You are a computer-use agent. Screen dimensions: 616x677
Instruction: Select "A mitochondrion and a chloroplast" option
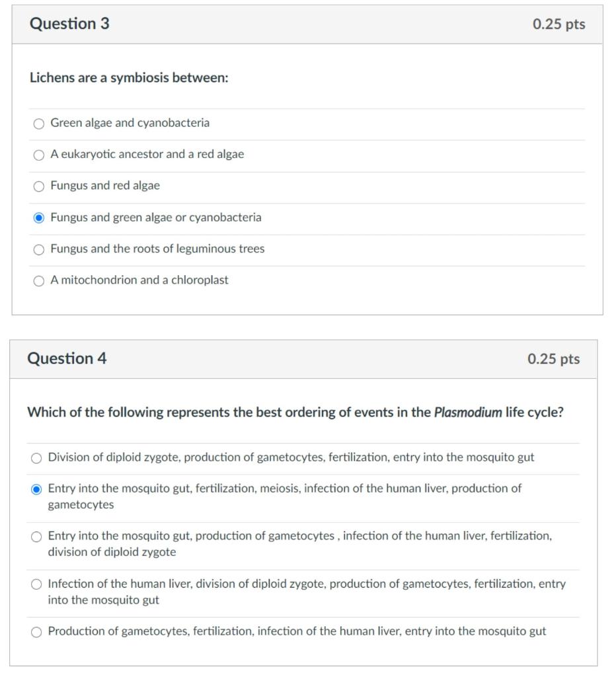coord(40,280)
